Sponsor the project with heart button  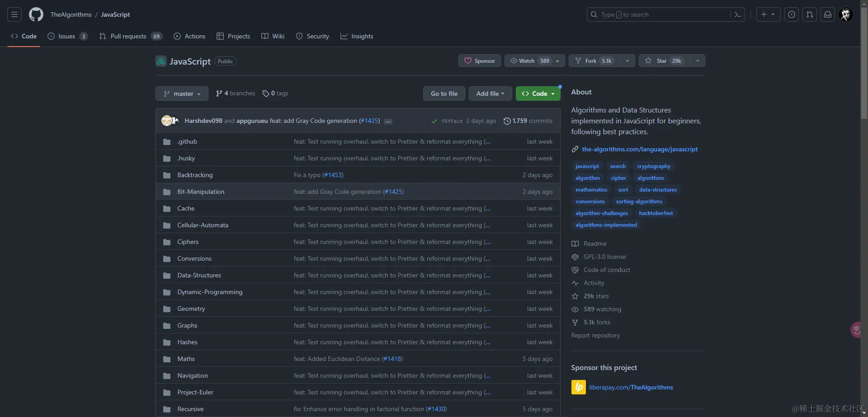pyautogui.click(x=480, y=61)
